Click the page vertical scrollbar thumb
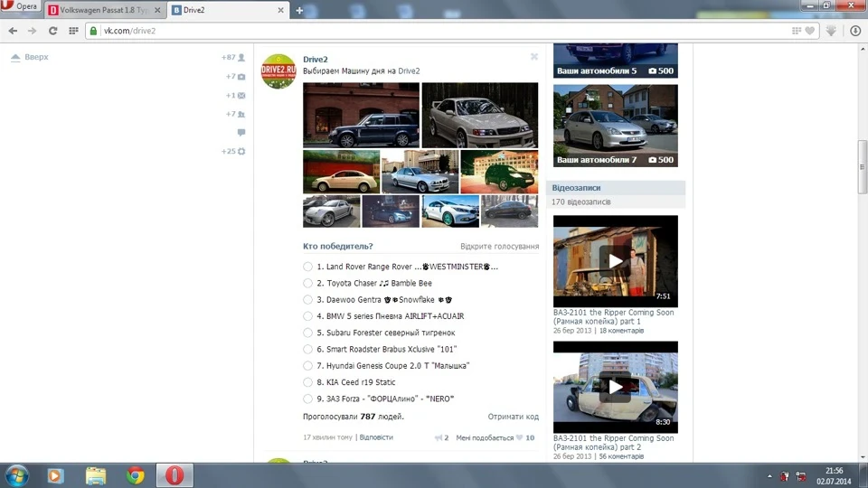868x488 pixels. point(863,167)
